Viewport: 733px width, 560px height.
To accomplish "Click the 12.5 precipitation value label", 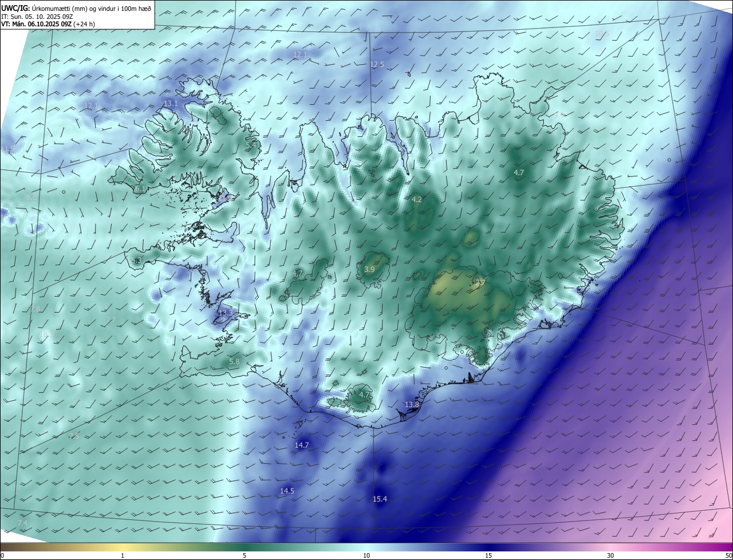I will pos(377,65).
